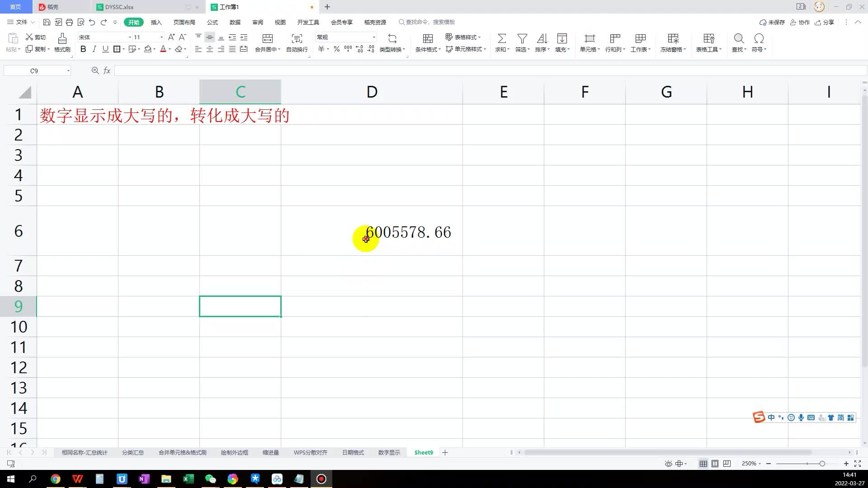Toggle Italic formatting
The height and width of the screenshot is (488, 868).
(x=94, y=49)
